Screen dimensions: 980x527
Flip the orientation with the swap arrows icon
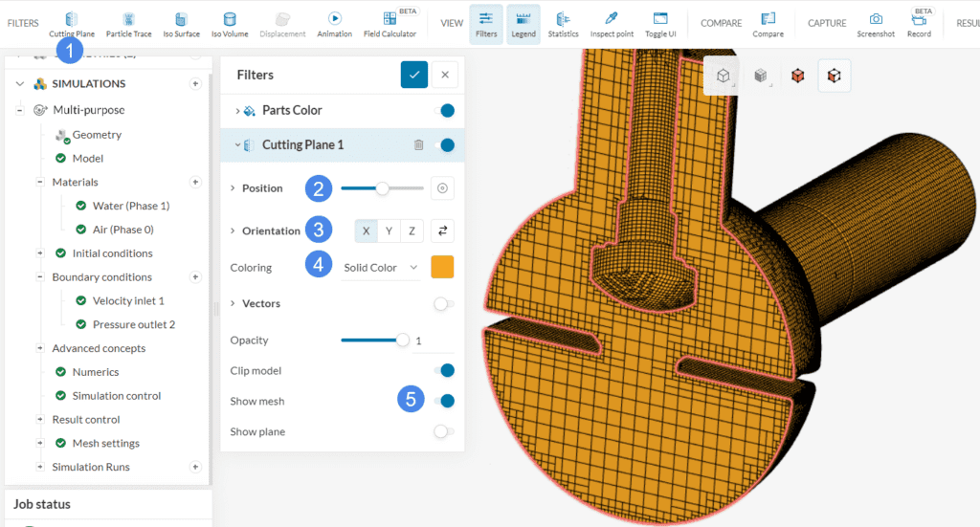pos(441,231)
